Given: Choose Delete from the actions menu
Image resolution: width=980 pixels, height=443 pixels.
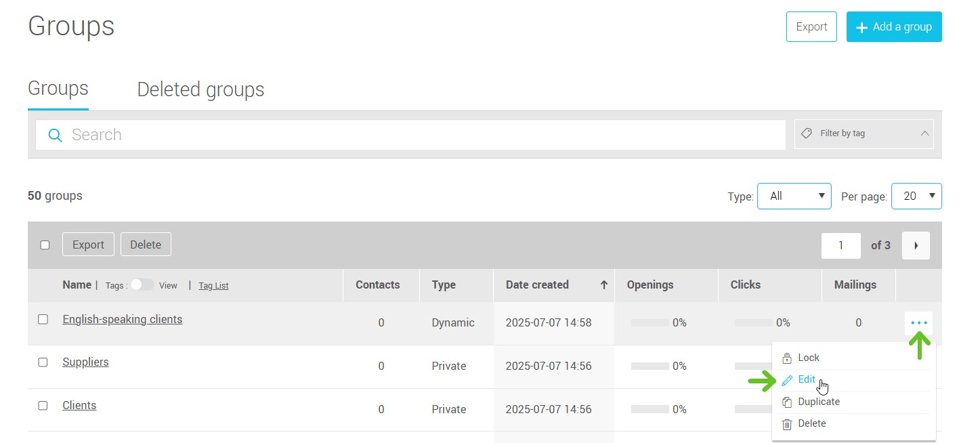Looking at the screenshot, I should point(811,423).
